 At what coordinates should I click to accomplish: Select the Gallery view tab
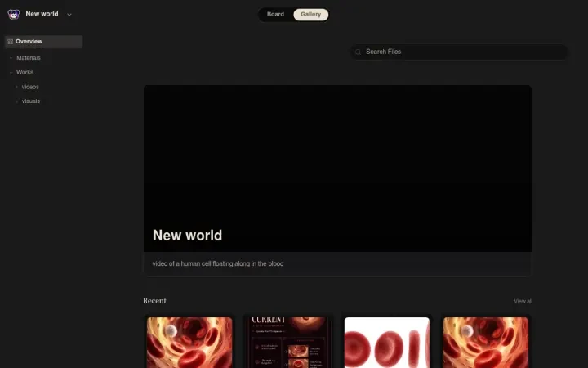coord(310,14)
